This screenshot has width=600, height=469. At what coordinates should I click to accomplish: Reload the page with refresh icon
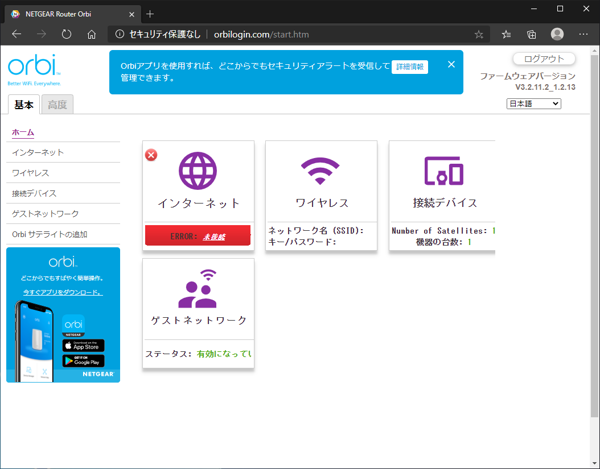[67, 34]
